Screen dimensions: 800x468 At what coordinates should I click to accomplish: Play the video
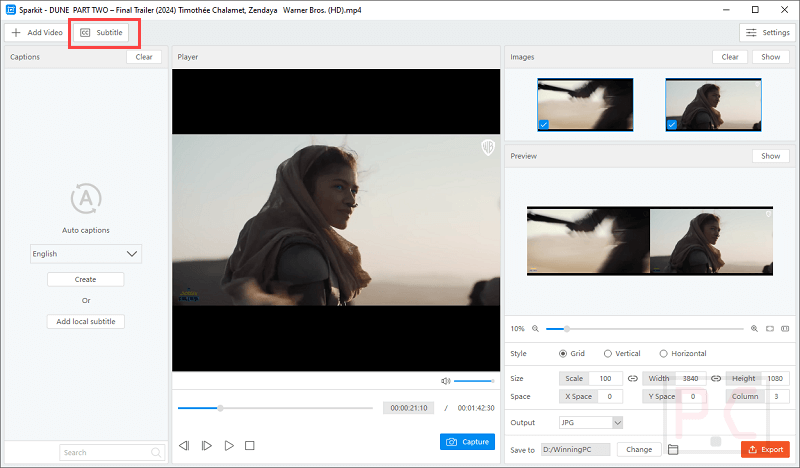coord(229,446)
